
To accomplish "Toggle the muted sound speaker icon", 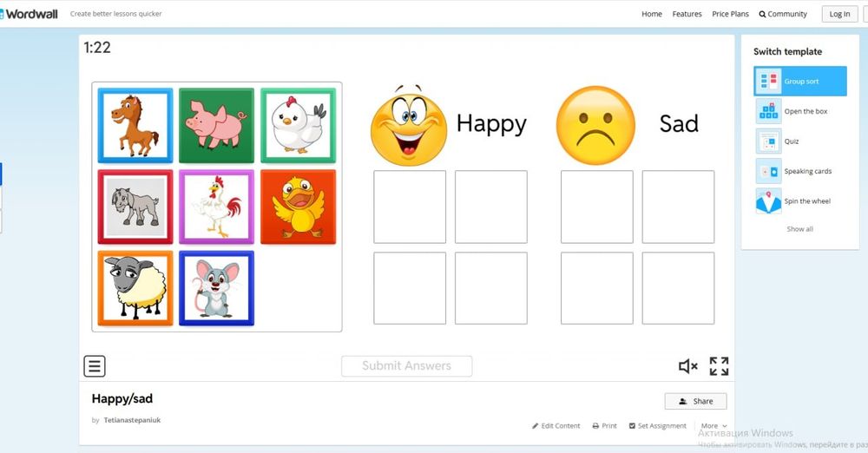I will (x=688, y=366).
